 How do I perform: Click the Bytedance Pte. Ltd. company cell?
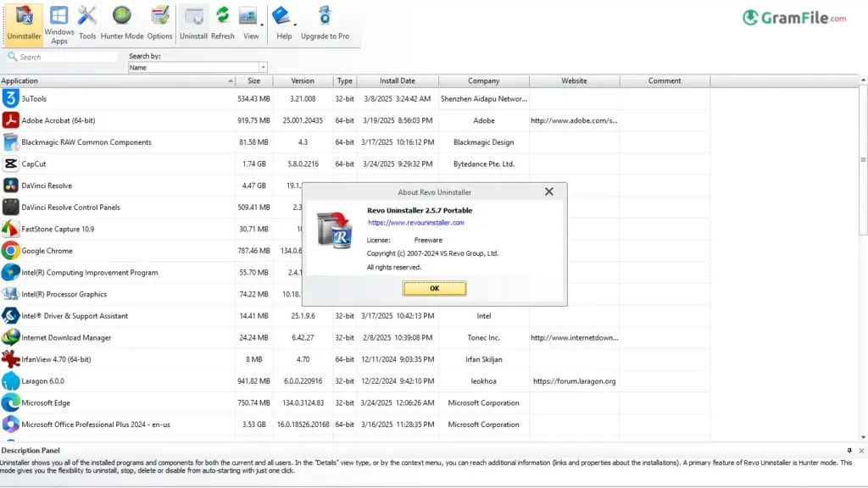484,164
